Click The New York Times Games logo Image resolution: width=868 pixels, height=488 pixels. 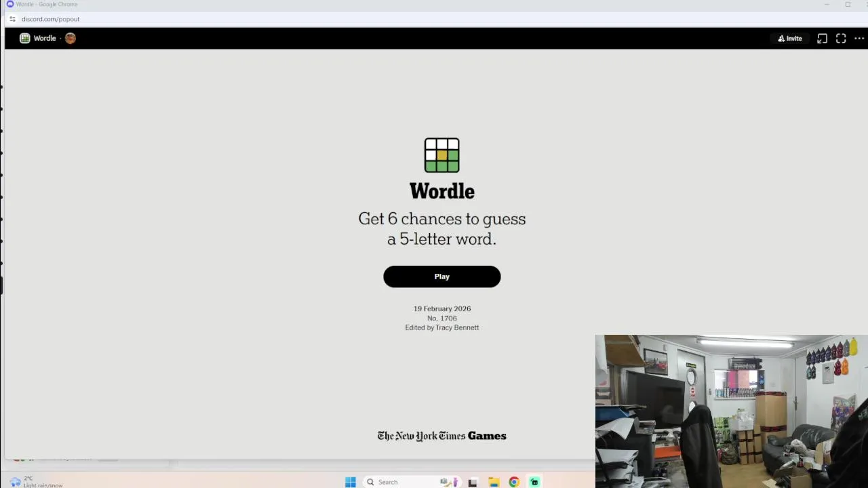441,436
